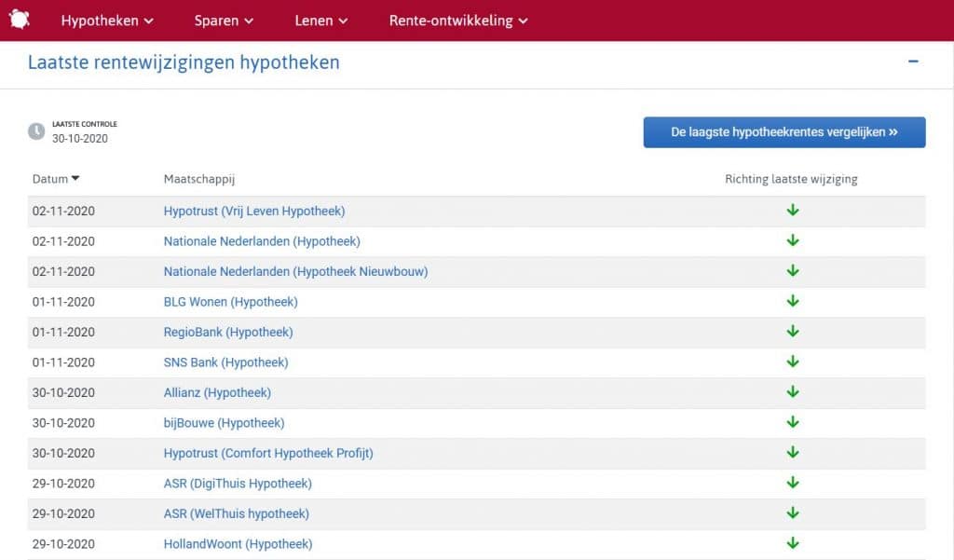Image resolution: width=954 pixels, height=560 pixels.
Task: Open the Rente-ontwikkeling menu
Action: (458, 20)
